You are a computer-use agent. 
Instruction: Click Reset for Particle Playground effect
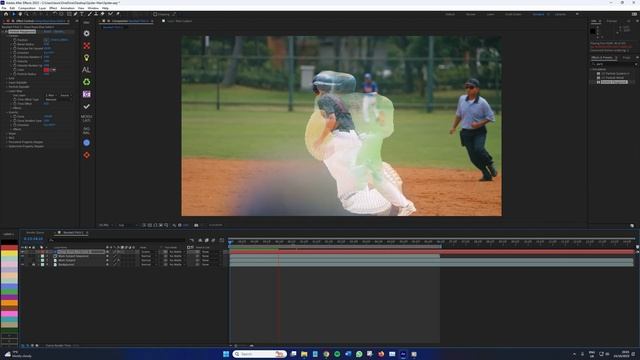tap(48, 31)
